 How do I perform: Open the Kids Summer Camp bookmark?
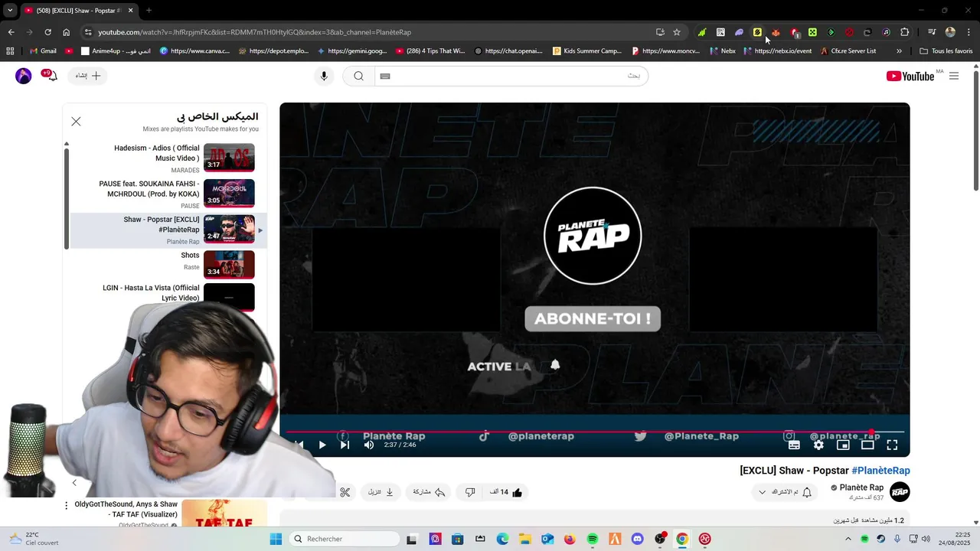(587, 51)
